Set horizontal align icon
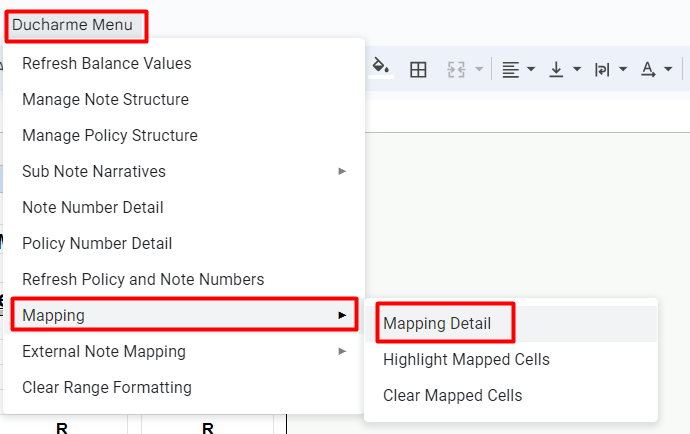The image size is (690, 434). 510,70
